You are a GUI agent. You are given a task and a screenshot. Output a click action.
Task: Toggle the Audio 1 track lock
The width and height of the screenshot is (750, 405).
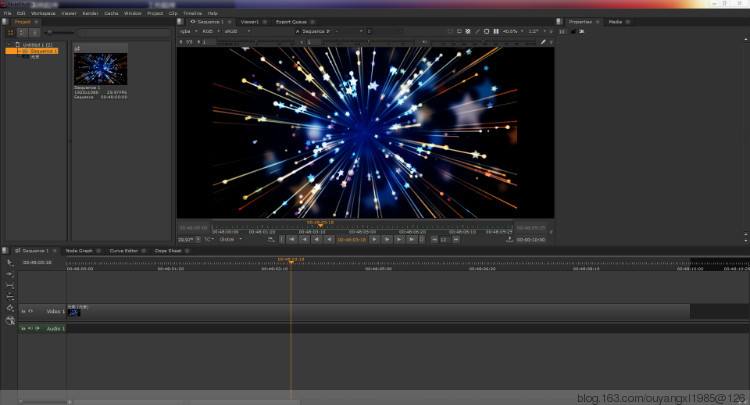point(23,328)
